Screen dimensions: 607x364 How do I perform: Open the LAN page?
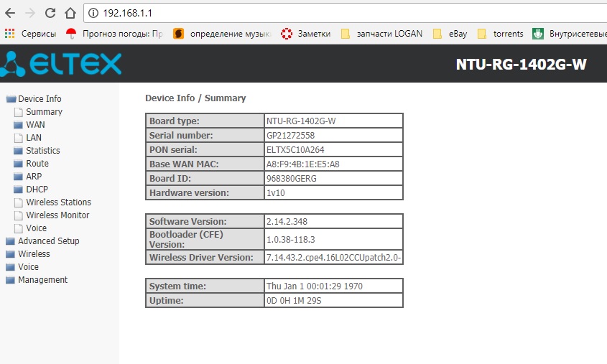[x=34, y=138]
